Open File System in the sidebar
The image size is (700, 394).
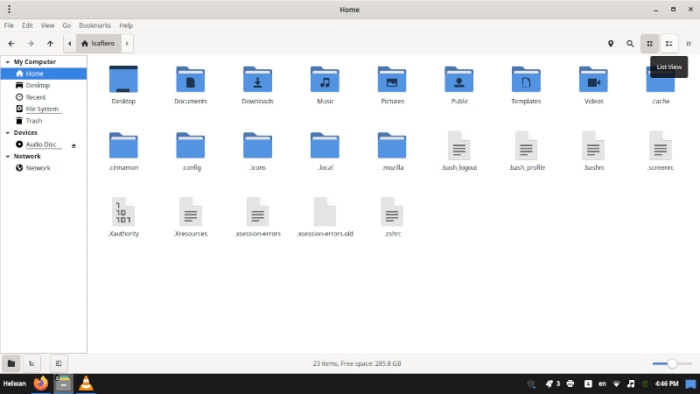(x=44, y=109)
